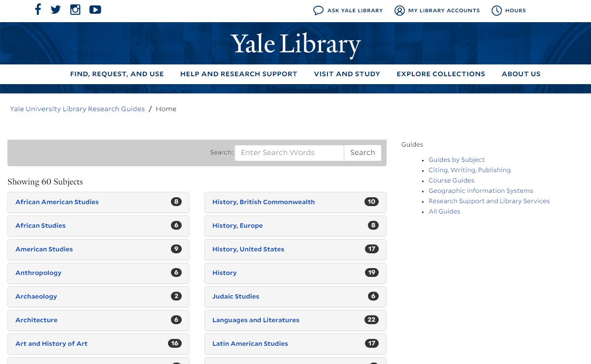Expand the African American Studies subject
The width and height of the screenshot is (591, 364).
[98, 202]
